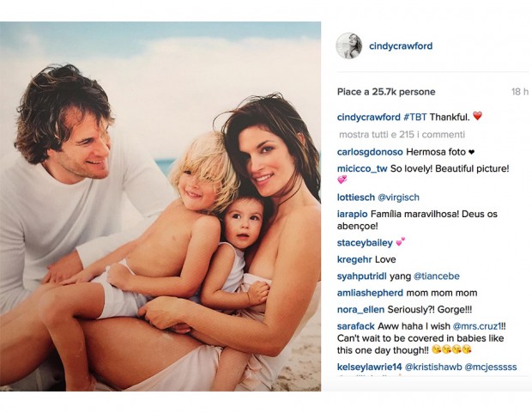Open the @mcjesssss mention
Image resolution: width=532 pixels, height=413 pixels.
[491, 367]
